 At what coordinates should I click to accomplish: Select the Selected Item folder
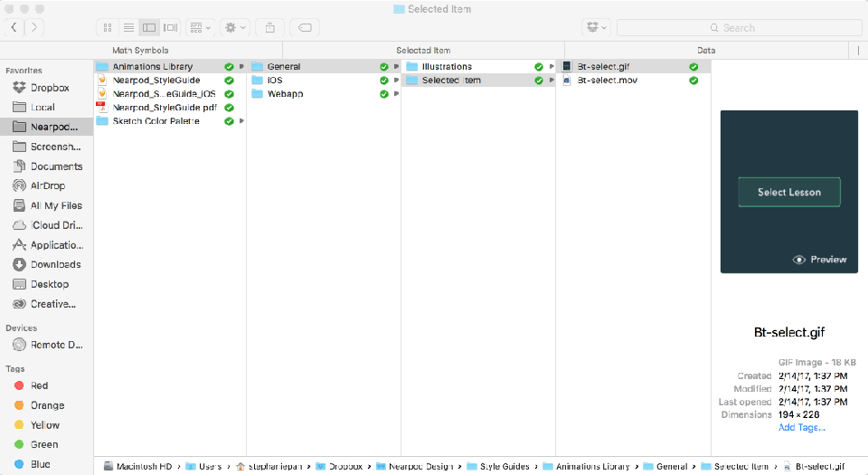point(479,81)
